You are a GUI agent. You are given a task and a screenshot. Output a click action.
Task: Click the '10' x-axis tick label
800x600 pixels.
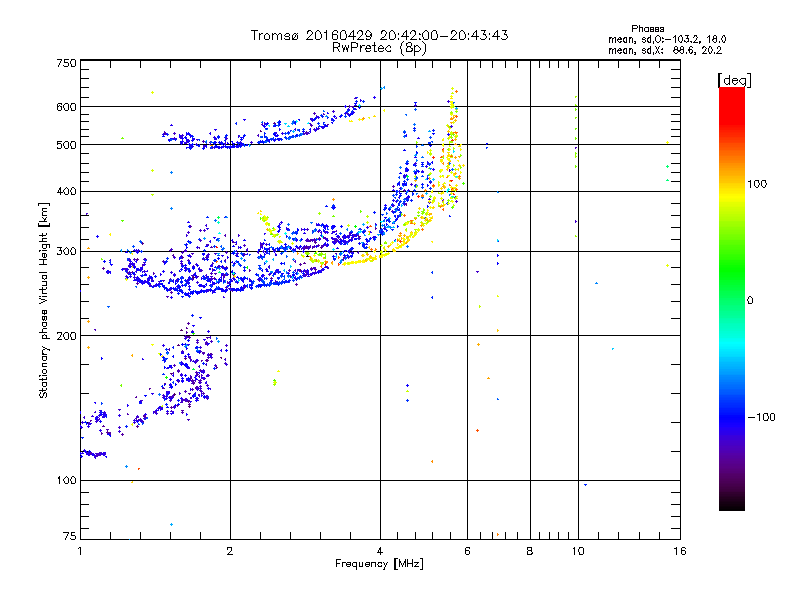[x=578, y=551]
